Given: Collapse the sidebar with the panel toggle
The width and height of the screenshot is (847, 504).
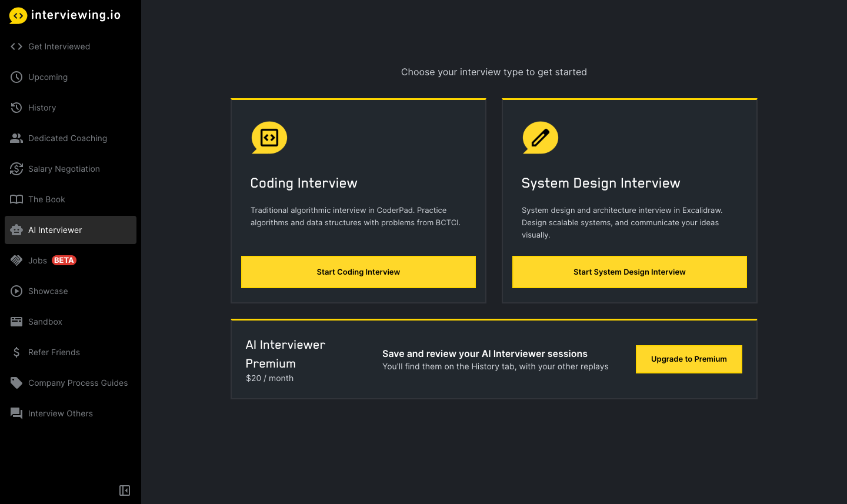Looking at the screenshot, I should 125,490.
